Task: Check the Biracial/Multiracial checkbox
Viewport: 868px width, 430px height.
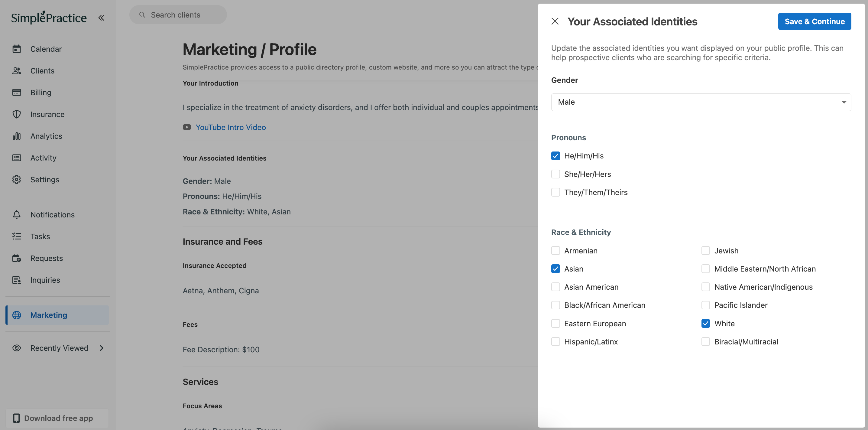Action: [706, 342]
